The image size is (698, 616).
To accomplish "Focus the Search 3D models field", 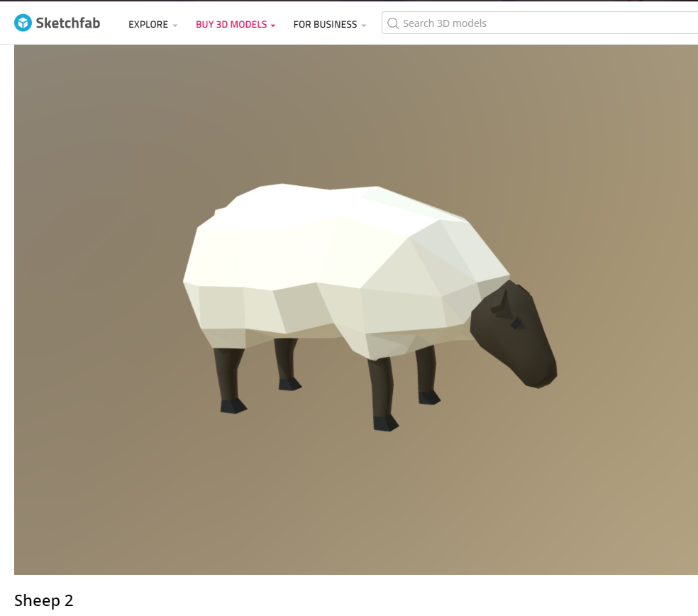I will click(540, 23).
